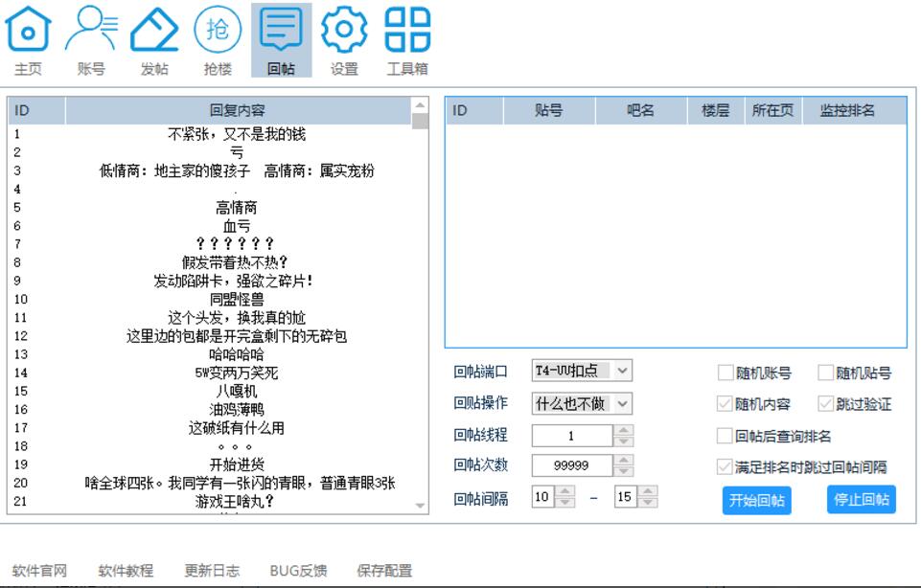This screenshot has width=921, height=588.
Task: Enable the 随机贴号 checkbox
Action: point(826,372)
